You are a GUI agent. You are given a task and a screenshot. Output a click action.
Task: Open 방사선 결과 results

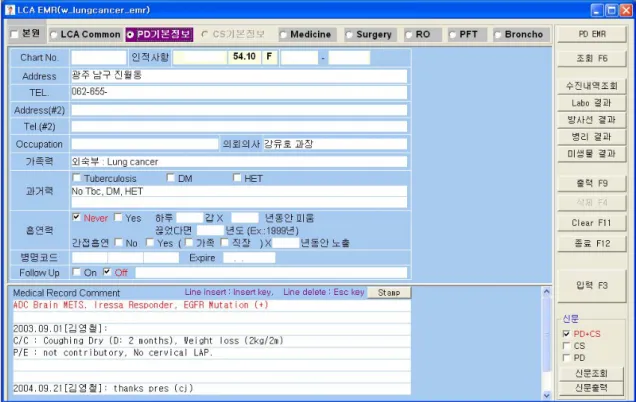[591, 120]
